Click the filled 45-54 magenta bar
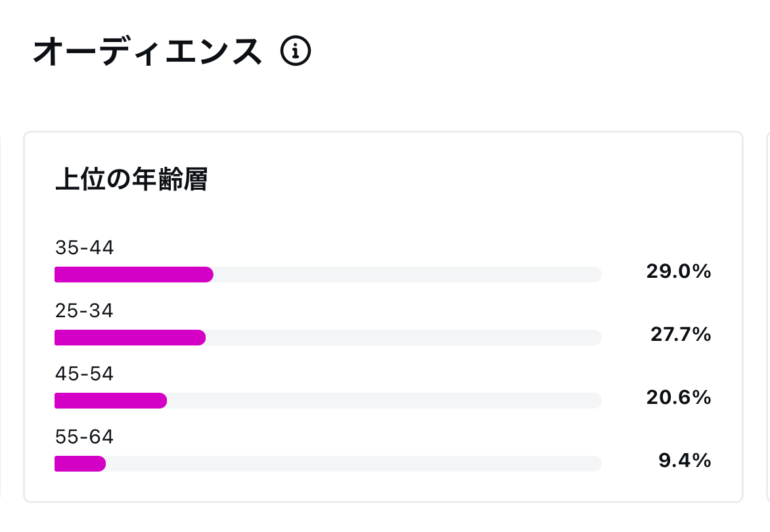Image resolution: width=770 pixels, height=532 pixels. click(110, 401)
